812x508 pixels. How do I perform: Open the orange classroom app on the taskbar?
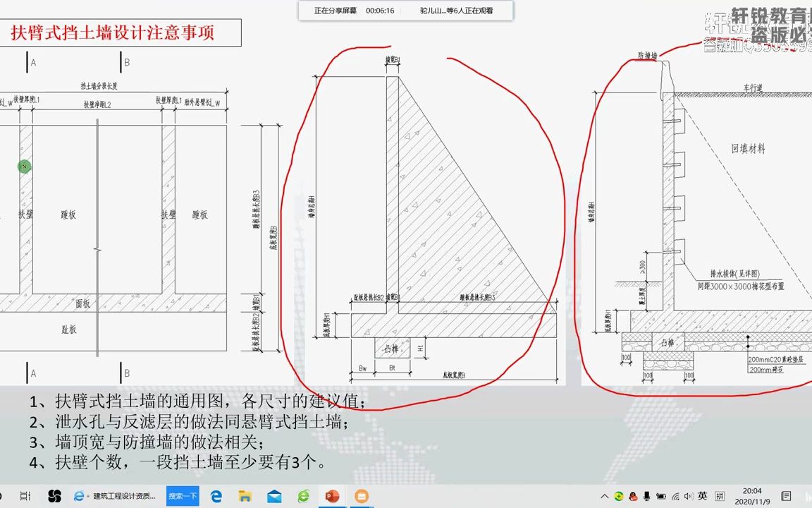362,497
